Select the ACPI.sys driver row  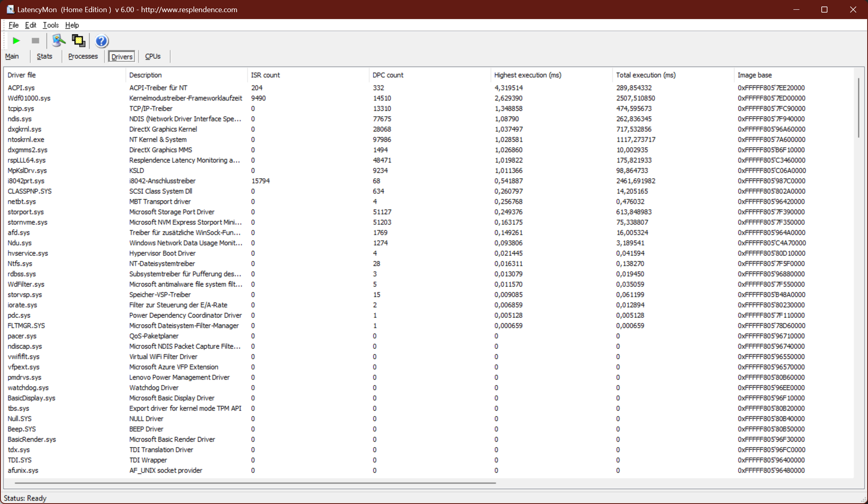[21, 88]
